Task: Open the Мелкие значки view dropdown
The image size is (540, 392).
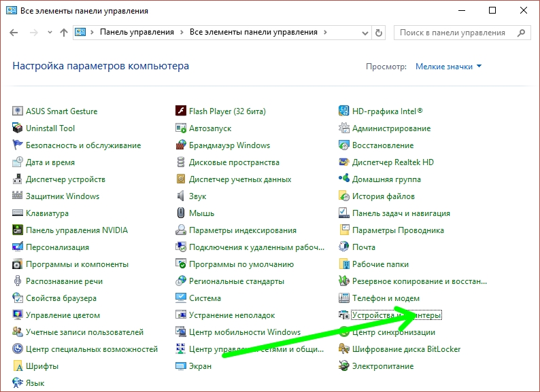Action: pyautogui.click(x=448, y=67)
